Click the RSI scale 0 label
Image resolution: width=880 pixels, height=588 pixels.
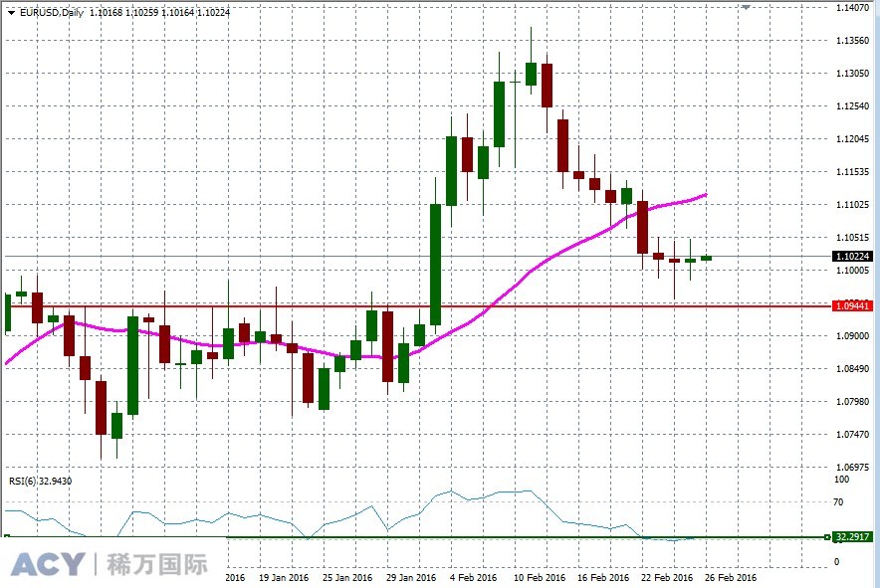click(837, 561)
